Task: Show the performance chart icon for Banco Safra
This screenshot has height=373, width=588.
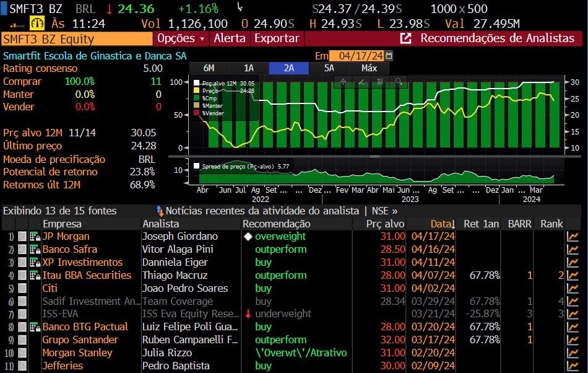Action: pos(573,249)
